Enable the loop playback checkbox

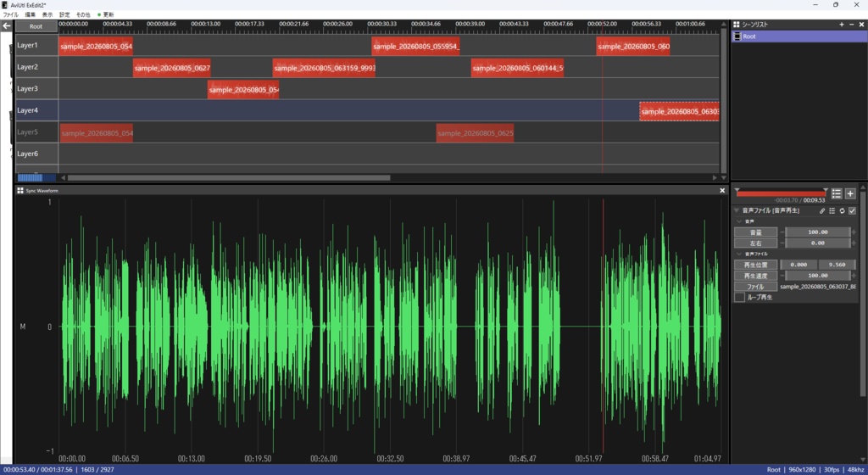[x=739, y=297]
